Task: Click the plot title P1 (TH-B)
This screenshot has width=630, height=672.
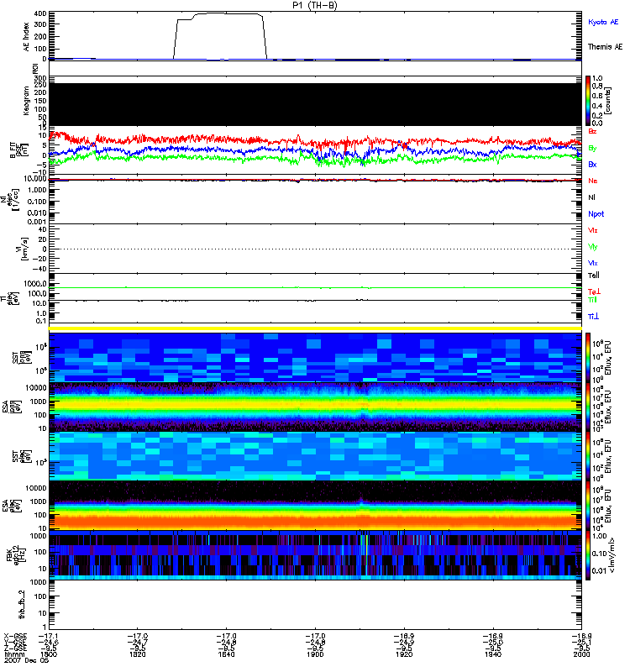Action: pos(315,5)
